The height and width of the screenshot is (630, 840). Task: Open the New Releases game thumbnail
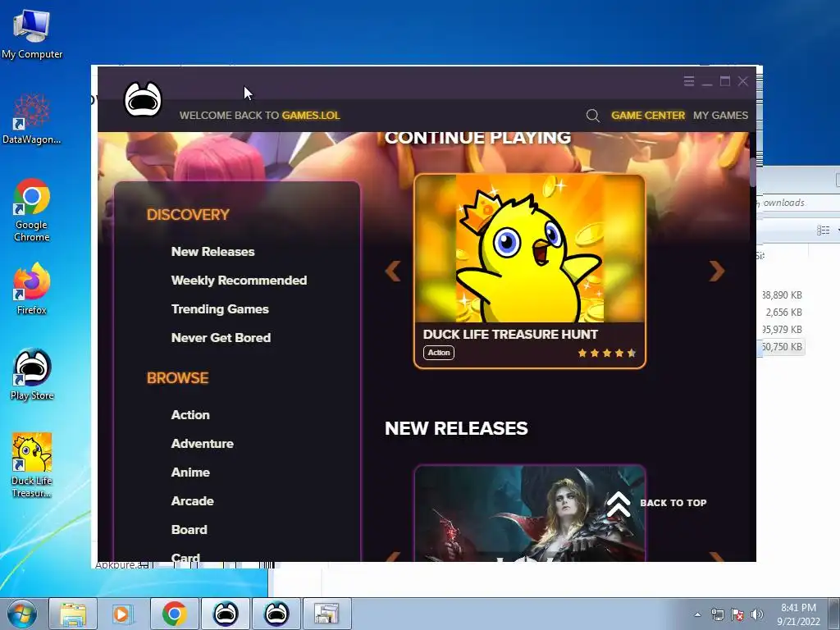click(x=529, y=514)
